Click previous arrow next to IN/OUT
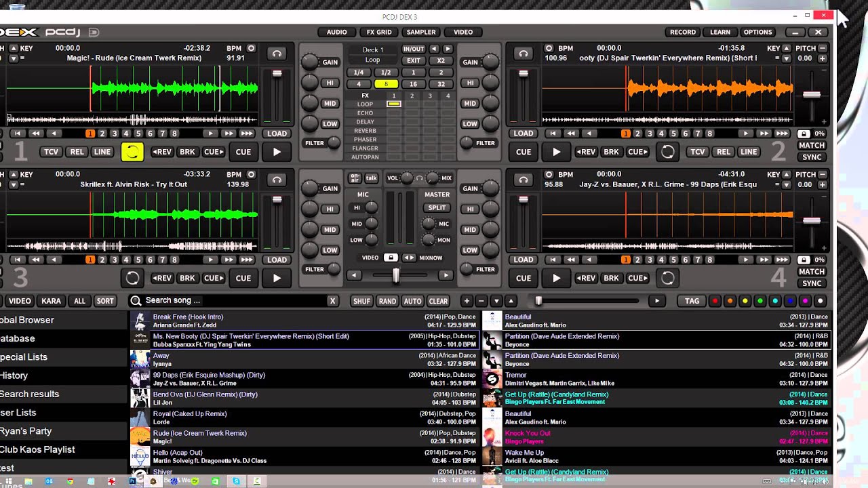The width and height of the screenshot is (868, 488). click(434, 49)
